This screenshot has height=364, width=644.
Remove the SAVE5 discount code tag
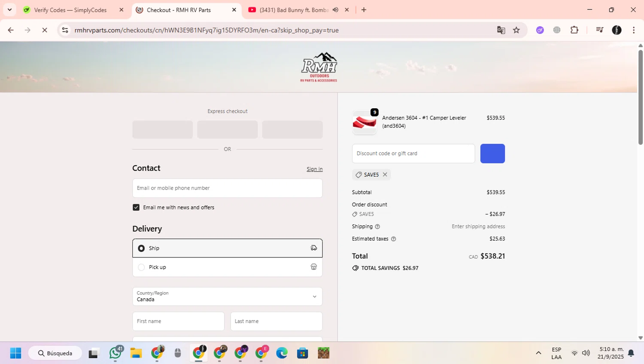pos(385,174)
